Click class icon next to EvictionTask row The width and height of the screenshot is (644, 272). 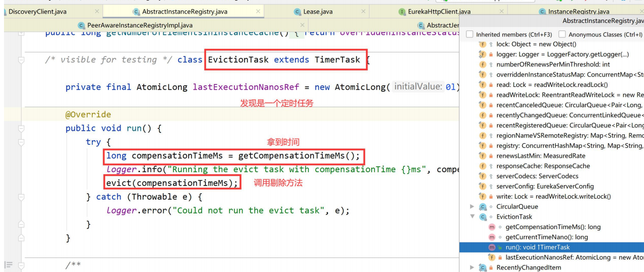click(x=482, y=217)
